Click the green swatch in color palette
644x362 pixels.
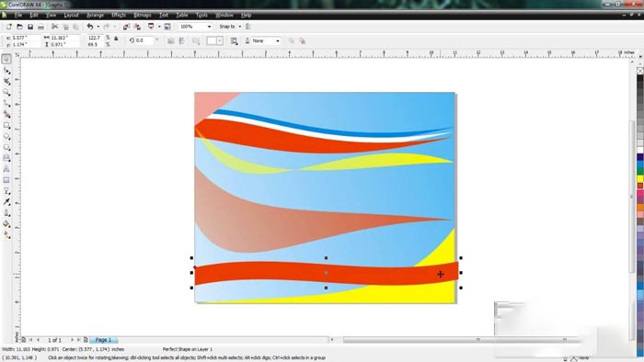pos(640,171)
